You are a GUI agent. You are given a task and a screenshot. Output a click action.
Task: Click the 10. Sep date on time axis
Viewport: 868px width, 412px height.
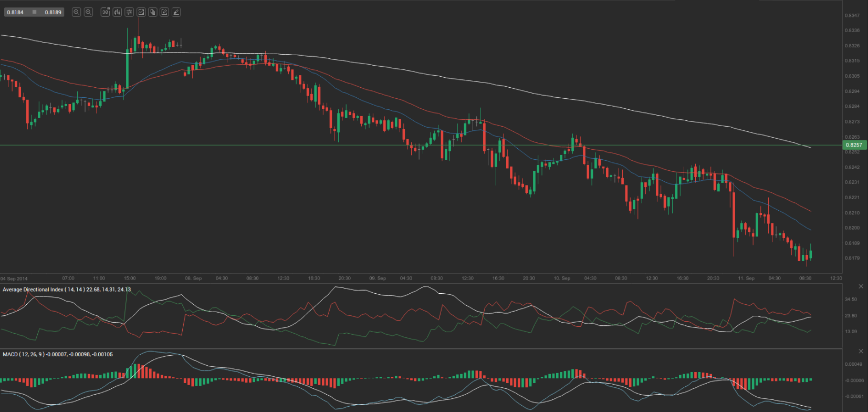click(562, 279)
